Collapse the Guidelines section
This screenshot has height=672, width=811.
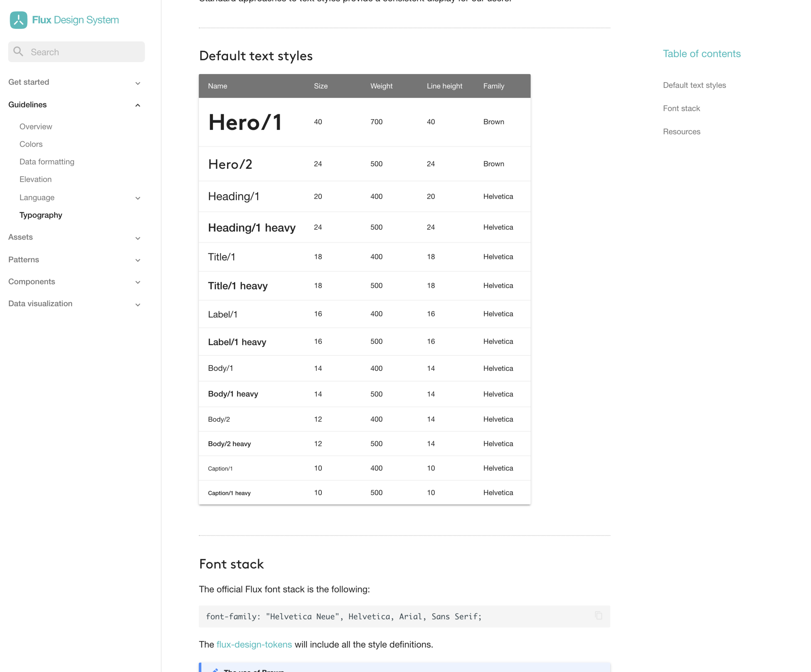click(x=138, y=105)
